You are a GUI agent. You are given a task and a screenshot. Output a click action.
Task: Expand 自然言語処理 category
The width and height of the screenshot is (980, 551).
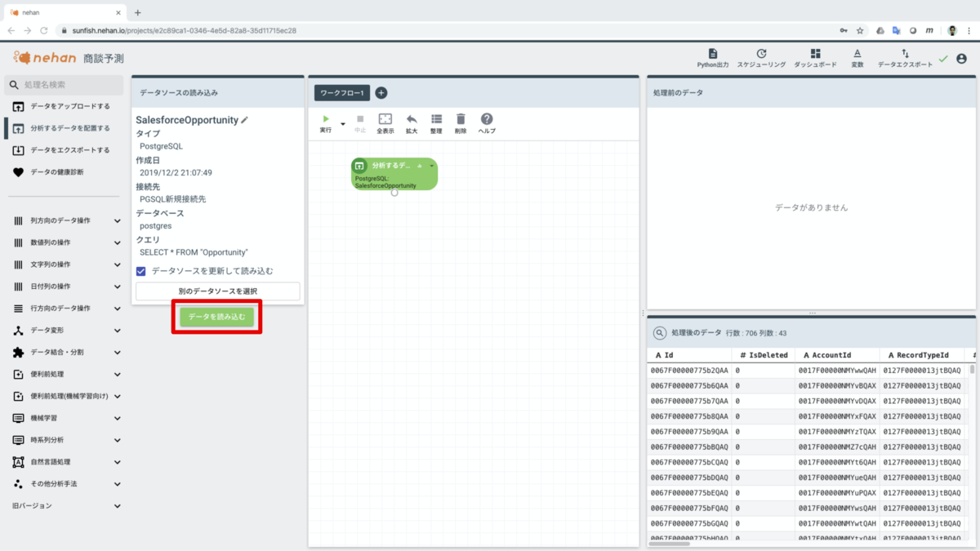click(65, 462)
